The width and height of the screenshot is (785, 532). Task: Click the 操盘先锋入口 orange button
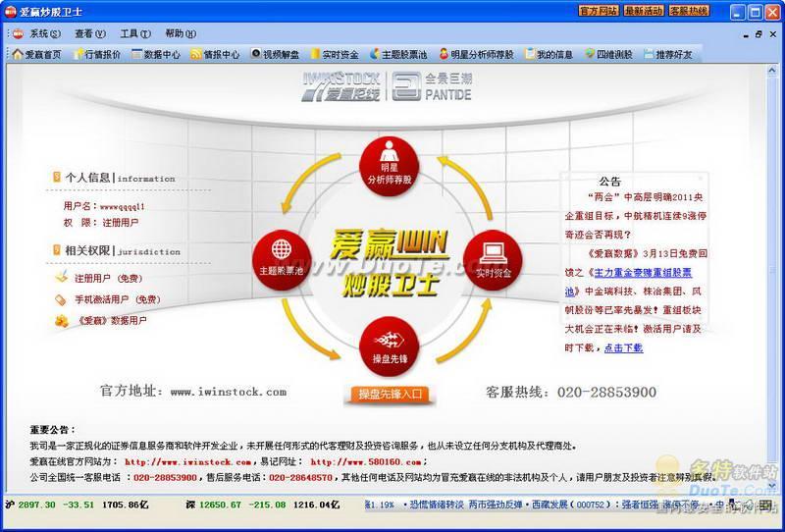pyautogui.click(x=390, y=395)
